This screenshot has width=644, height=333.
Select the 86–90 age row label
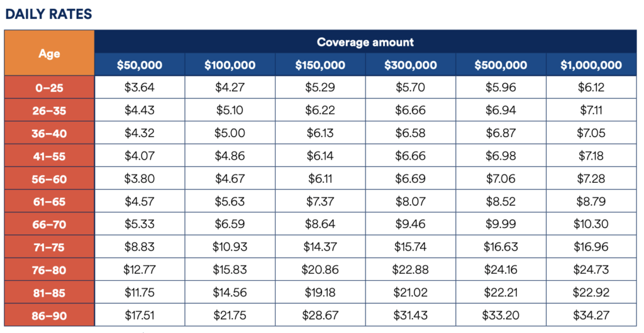(49, 315)
